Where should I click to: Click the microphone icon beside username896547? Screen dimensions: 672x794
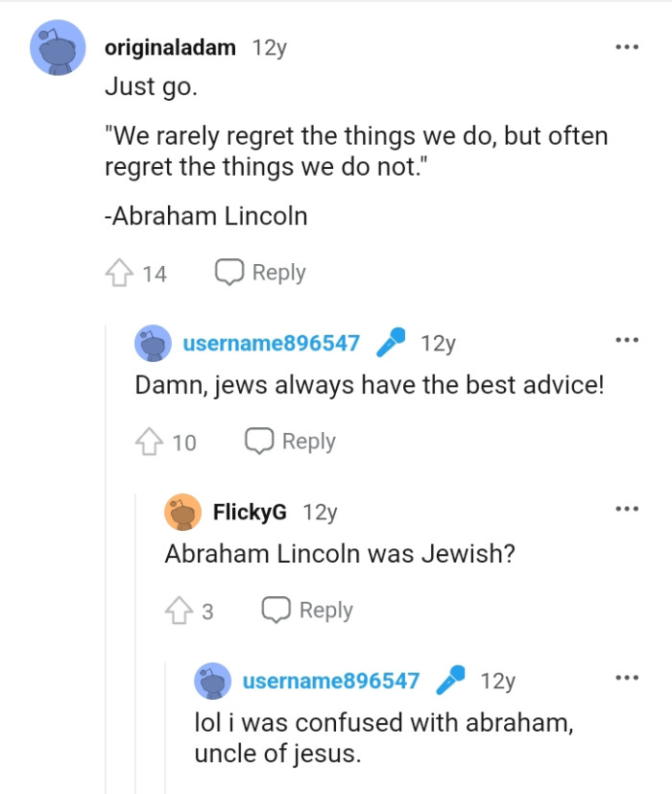[x=391, y=342]
